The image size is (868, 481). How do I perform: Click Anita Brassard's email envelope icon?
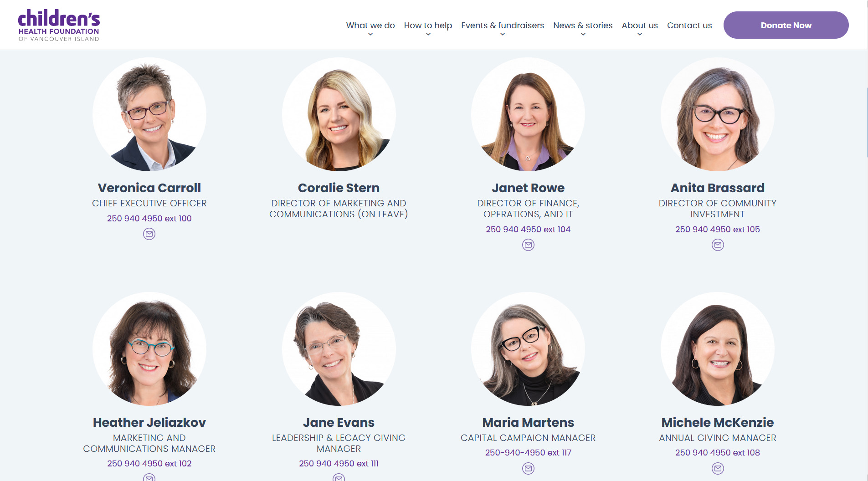click(x=718, y=245)
